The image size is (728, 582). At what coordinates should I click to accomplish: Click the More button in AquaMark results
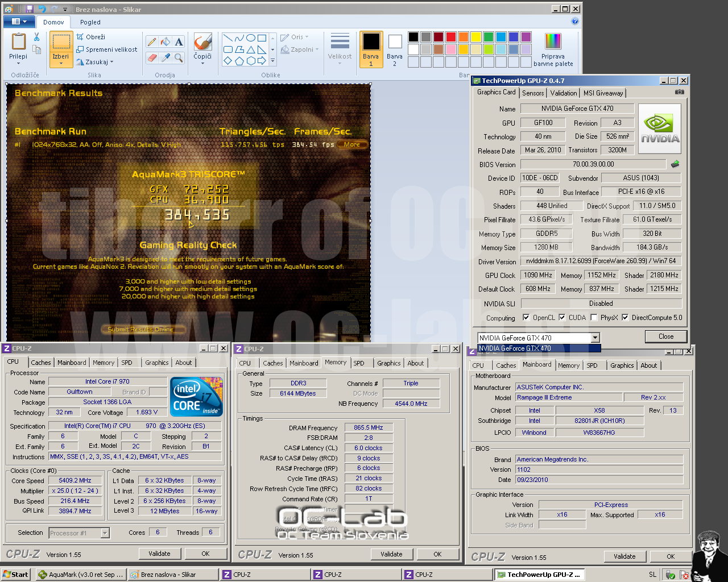tap(351, 144)
